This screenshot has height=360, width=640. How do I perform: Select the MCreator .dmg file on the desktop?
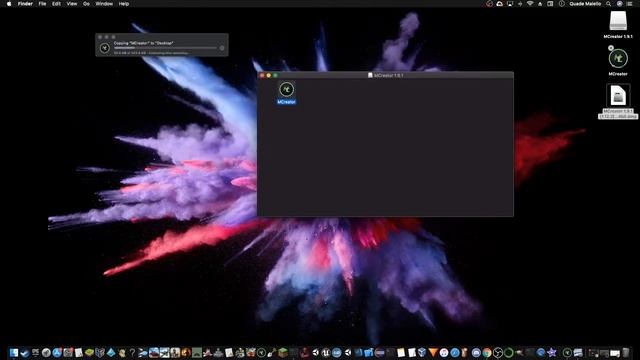coord(618,96)
